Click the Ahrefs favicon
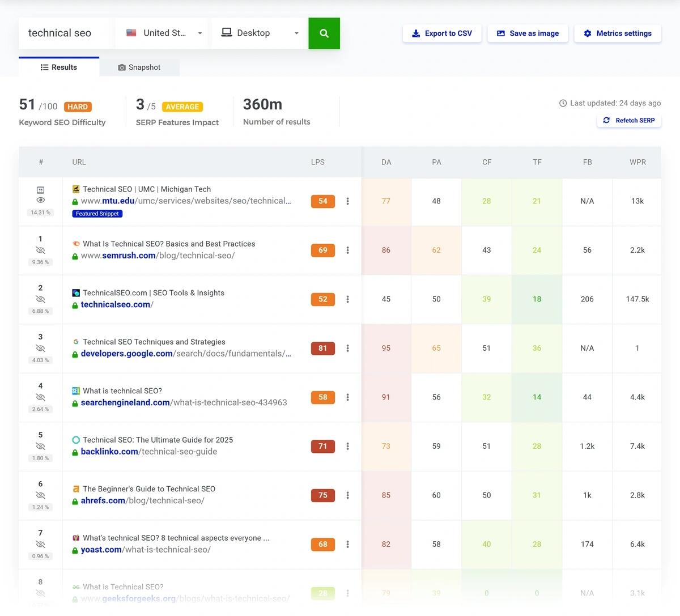 coord(76,489)
